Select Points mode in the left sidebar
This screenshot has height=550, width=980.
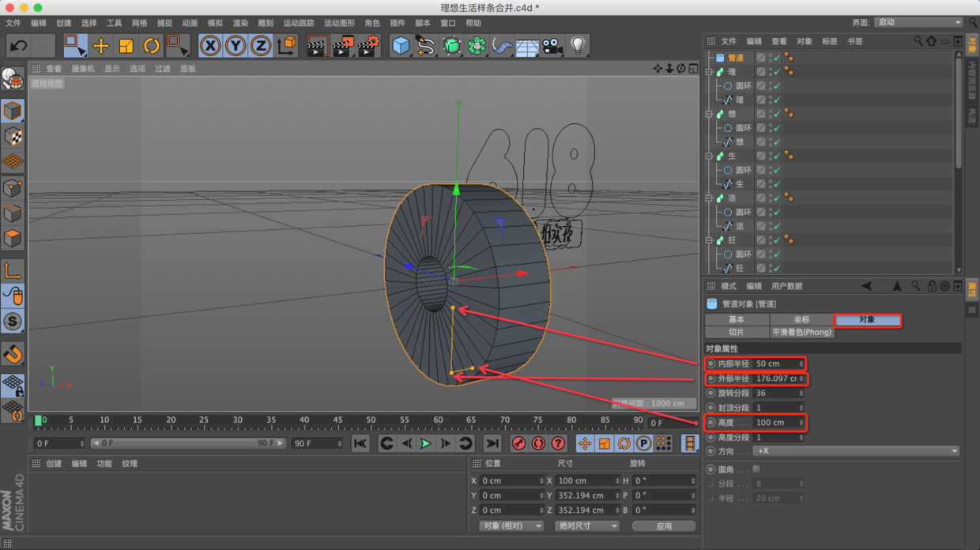click(x=13, y=188)
